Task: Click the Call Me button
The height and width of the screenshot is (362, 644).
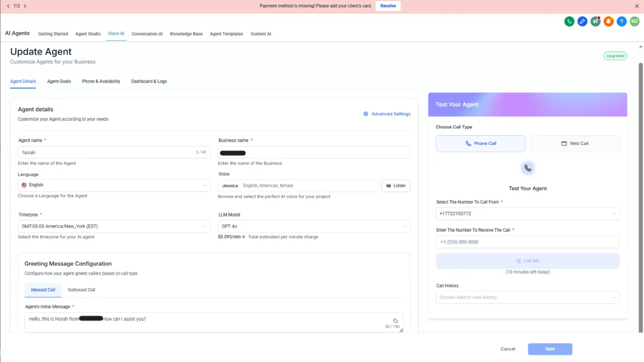Action: point(528,261)
